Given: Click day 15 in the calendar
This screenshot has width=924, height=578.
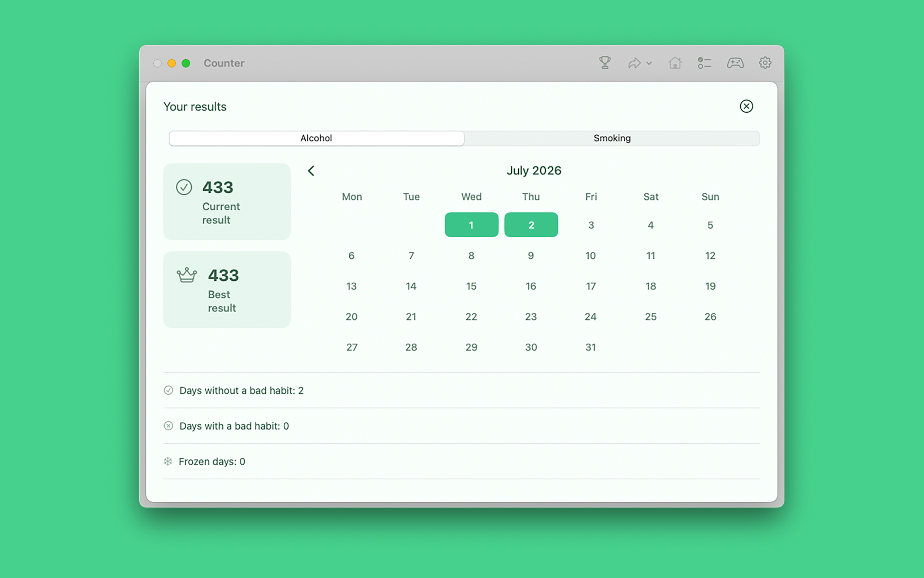Looking at the screenshot, I should coord(471,286).
